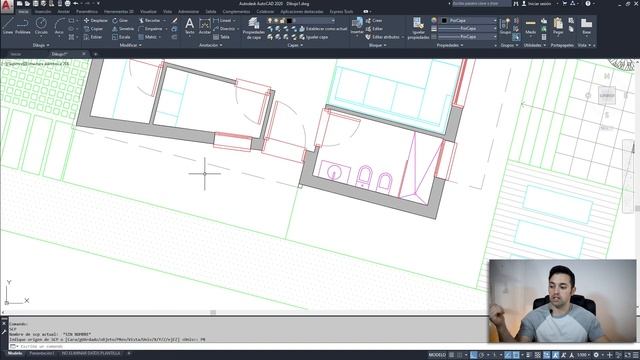
Task: Click the Lineal dimension button
Action: point(223,20)
